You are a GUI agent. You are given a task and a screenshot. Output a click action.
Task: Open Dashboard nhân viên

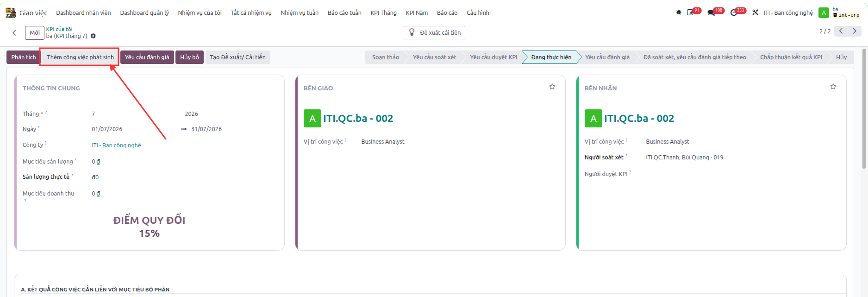point(83,13)
